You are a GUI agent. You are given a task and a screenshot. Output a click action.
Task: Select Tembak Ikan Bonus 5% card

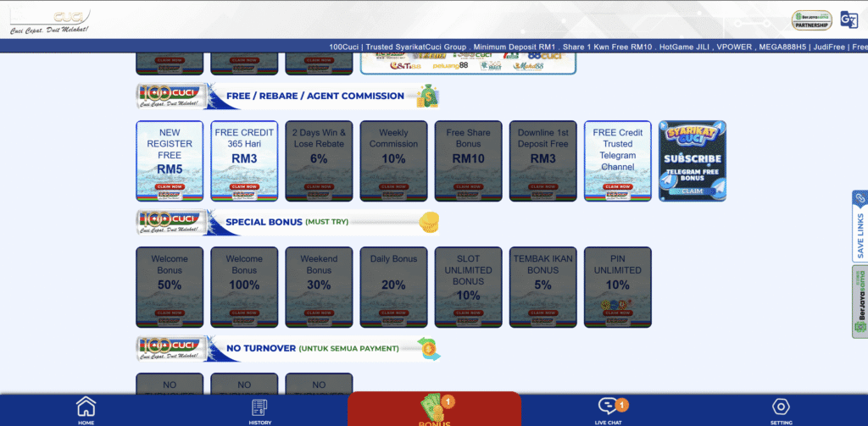[x=543, y=287]
